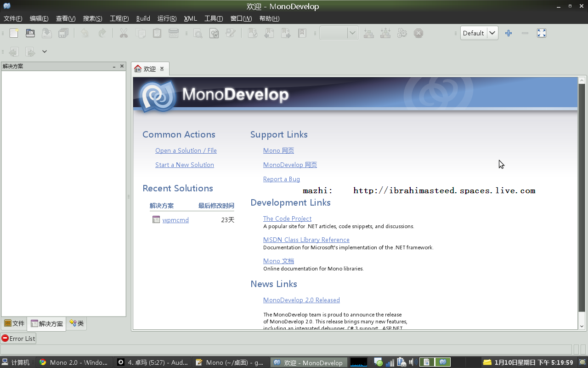Click the Toggle Bookmark toolbar icon
Screen dimensions: 588x368
[253, 33]
